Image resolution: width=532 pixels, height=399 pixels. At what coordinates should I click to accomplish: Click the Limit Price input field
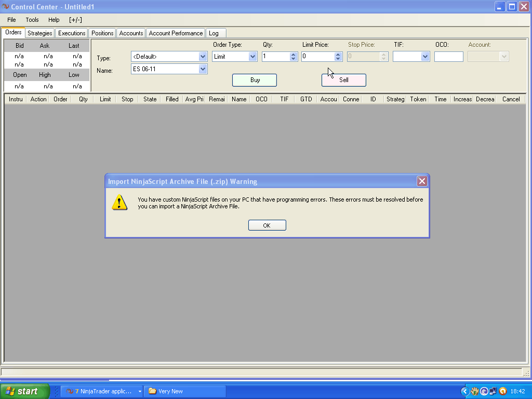317,56
